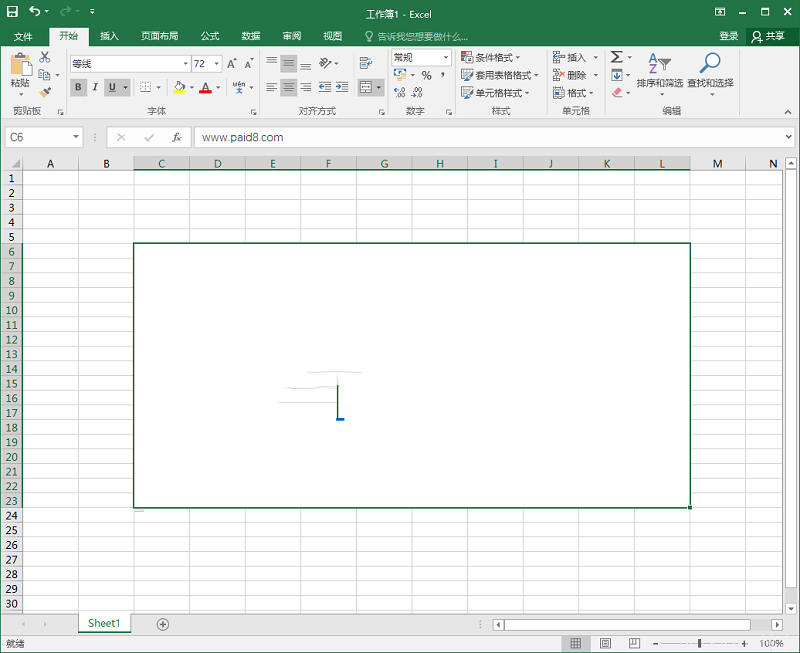Open the 文件 (File) tab

click(x=23, y=36)
